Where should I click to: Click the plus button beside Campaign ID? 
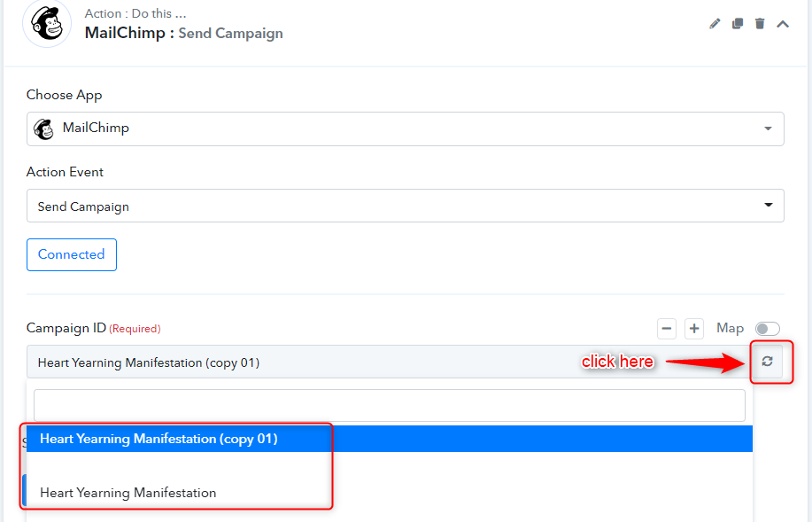694,329
